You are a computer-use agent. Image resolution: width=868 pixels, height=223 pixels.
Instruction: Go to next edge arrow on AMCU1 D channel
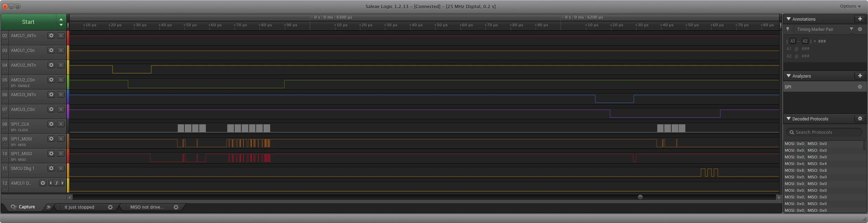tap(63, 183)
